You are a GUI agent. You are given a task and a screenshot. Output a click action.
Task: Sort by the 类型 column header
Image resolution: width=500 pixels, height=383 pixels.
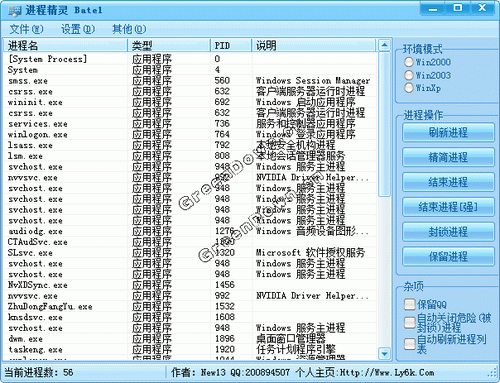(x=169, y=45)
